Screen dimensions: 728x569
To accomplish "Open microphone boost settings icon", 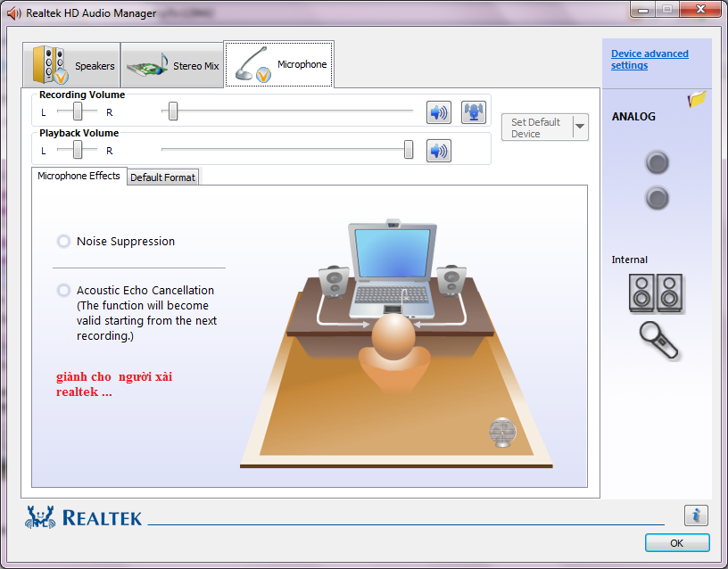I will click(473, 112).
